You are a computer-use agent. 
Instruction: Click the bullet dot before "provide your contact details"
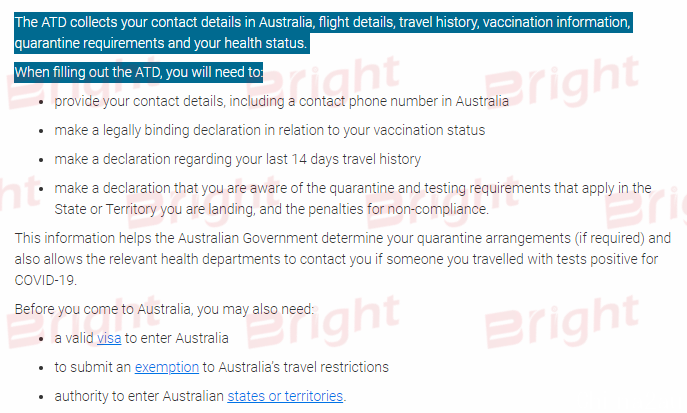coord(41,102)
